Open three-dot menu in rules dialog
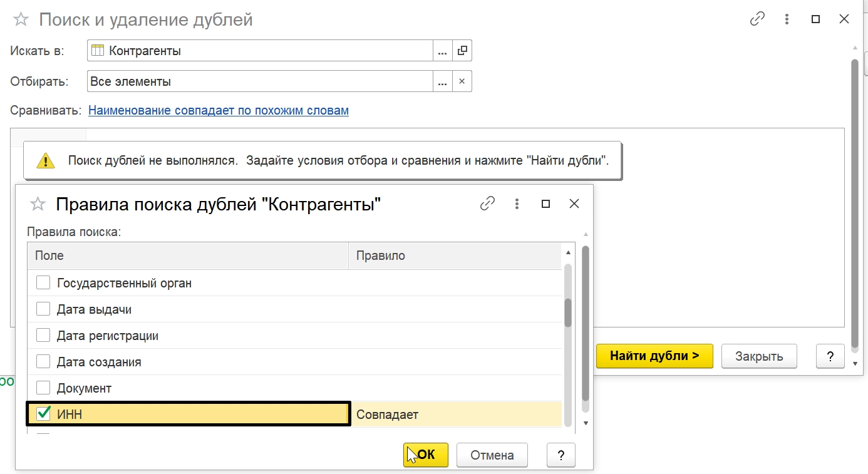This screenshot has height=474, width=868. (517, 204)
